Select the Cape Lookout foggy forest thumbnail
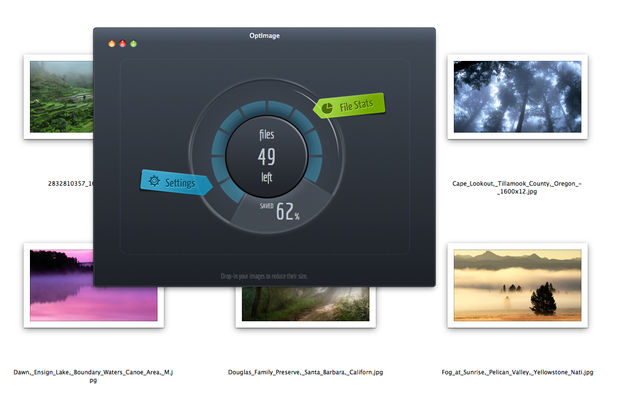Image resolution: width=628 pixels, height=393 pixels. (517, 97)
